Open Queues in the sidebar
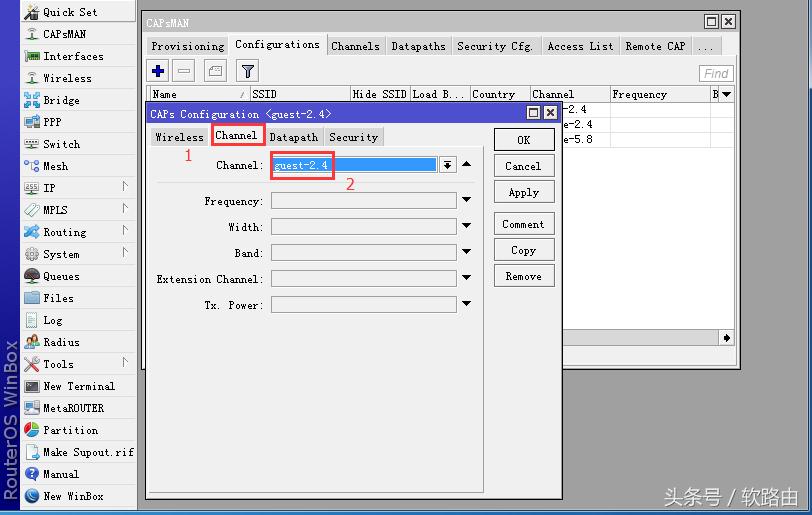 click(78, 276)
